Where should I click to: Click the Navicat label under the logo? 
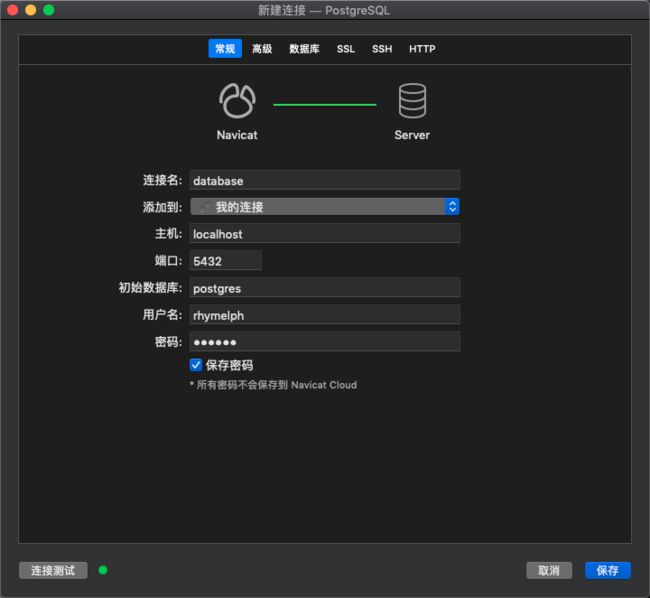coord(237,135)
